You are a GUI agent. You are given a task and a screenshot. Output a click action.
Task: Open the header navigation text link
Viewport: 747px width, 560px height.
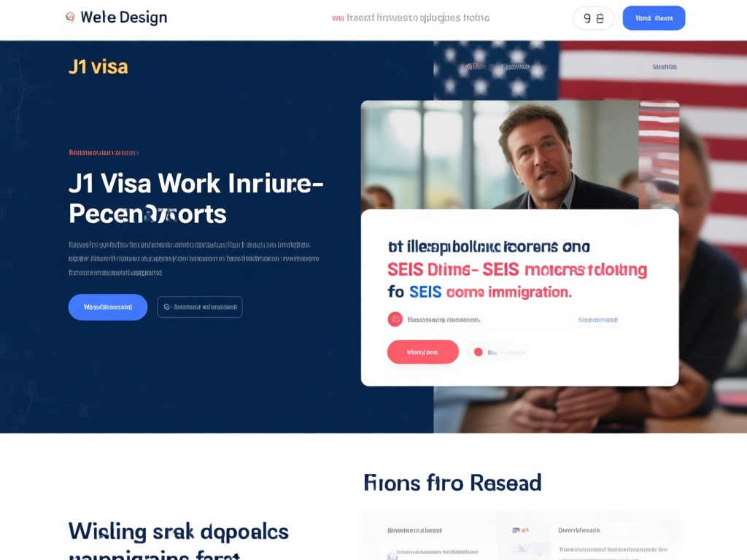tap(411, 18)
